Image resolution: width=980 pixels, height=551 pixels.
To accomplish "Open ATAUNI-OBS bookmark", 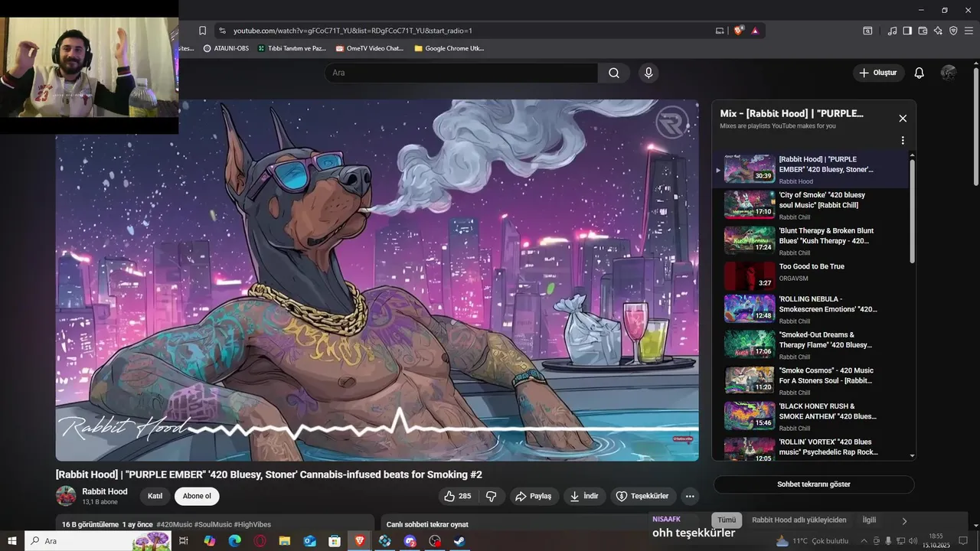I will (226, 48).
